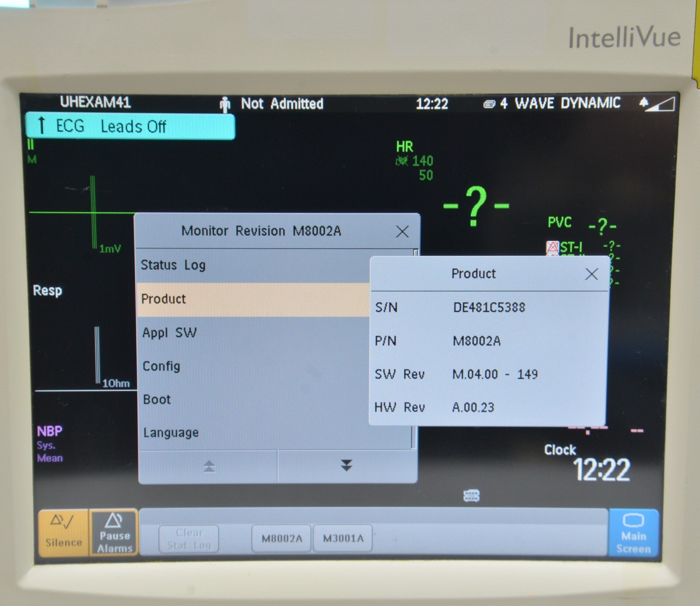Open the M3001A revision key
Viewport: 700px width, 606px height.
coord(343,538)
